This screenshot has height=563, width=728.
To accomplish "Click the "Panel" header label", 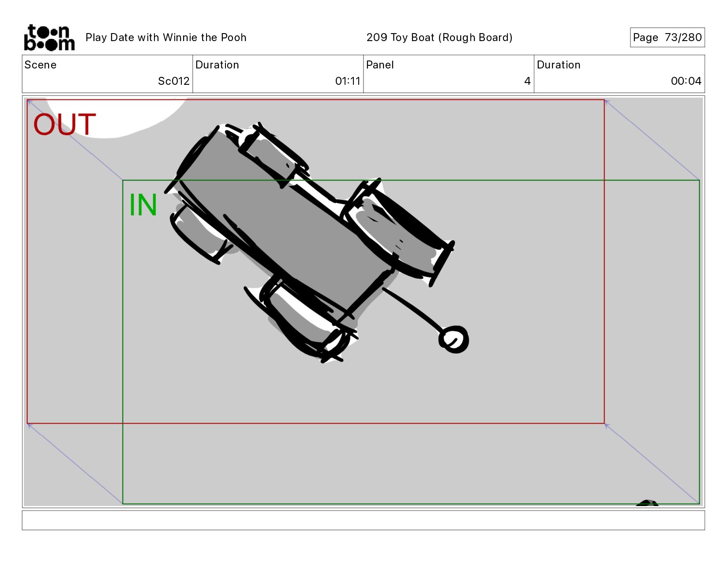I will coord(380,65).
